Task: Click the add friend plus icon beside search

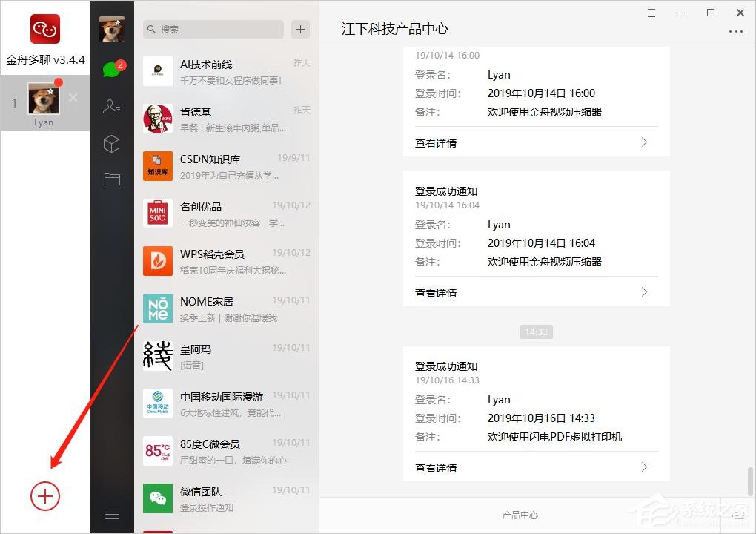Action: coord(299,29)
